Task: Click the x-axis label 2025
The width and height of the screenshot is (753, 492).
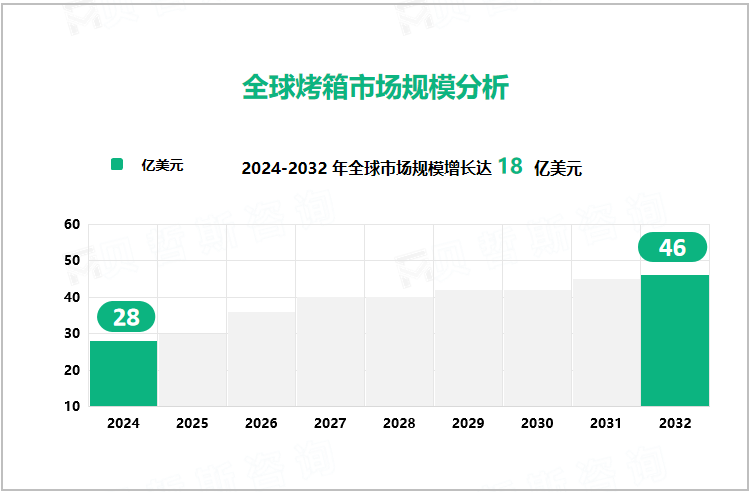Action: coord(192,423)
